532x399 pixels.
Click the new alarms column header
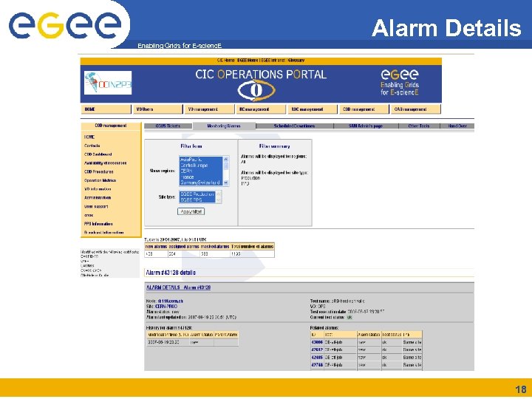[156, 247]
